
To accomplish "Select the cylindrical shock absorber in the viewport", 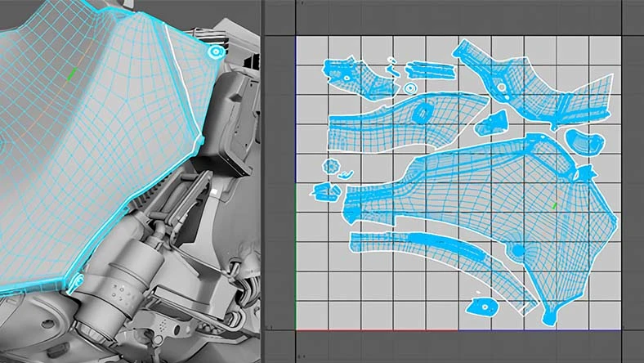I will [117, 284].
